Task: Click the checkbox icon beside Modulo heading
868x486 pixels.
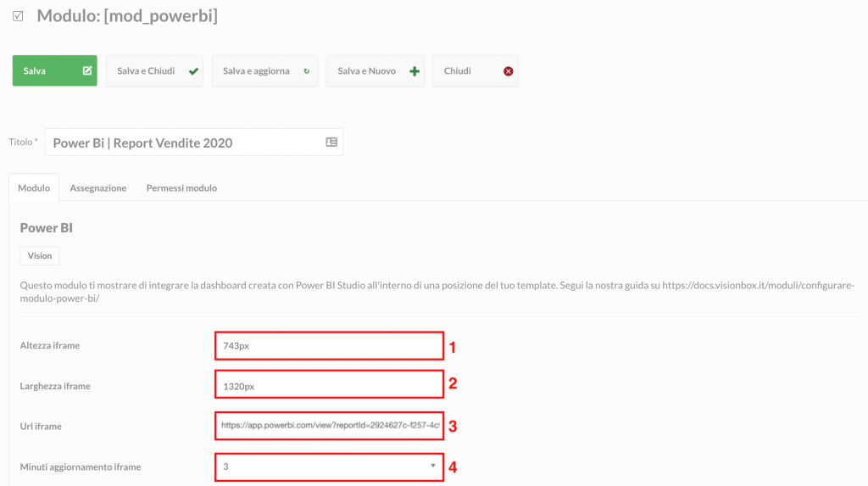Action: [x=18, y=16]
